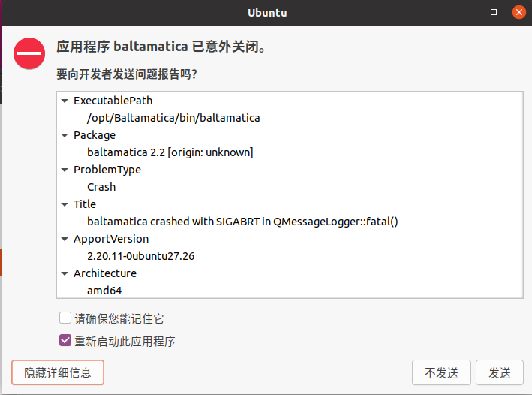Viewport: 532px width, 395px height.
Task: Click the 'Ubuntu' window title bar text
Action: point(267,13)
